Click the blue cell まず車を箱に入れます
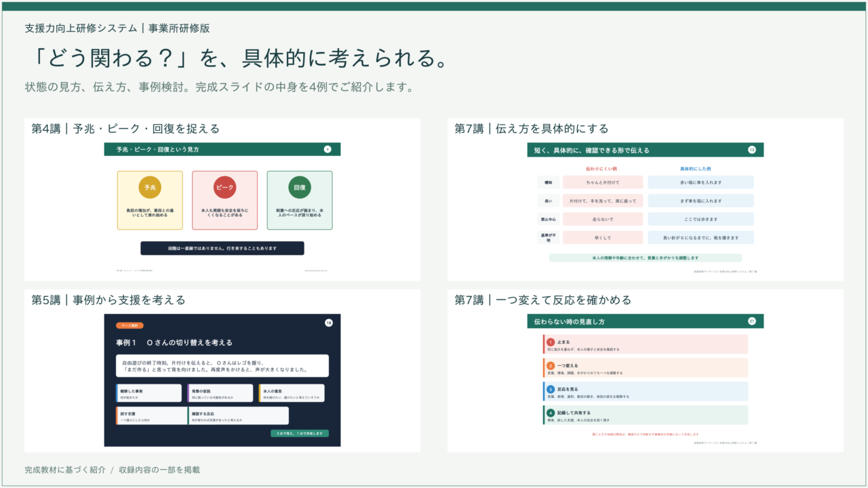 pyautogui.click(x=701, y=201)
